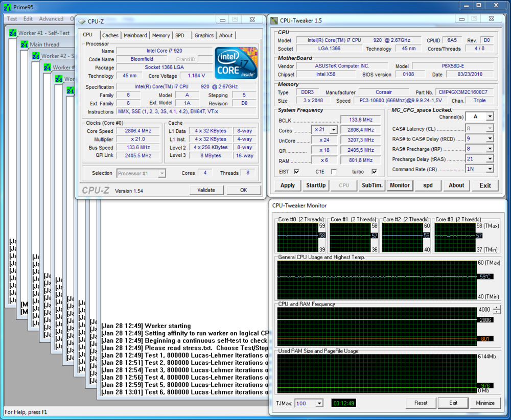
Task: Select the CPU tab in CPU-Z
Action: 88,35
